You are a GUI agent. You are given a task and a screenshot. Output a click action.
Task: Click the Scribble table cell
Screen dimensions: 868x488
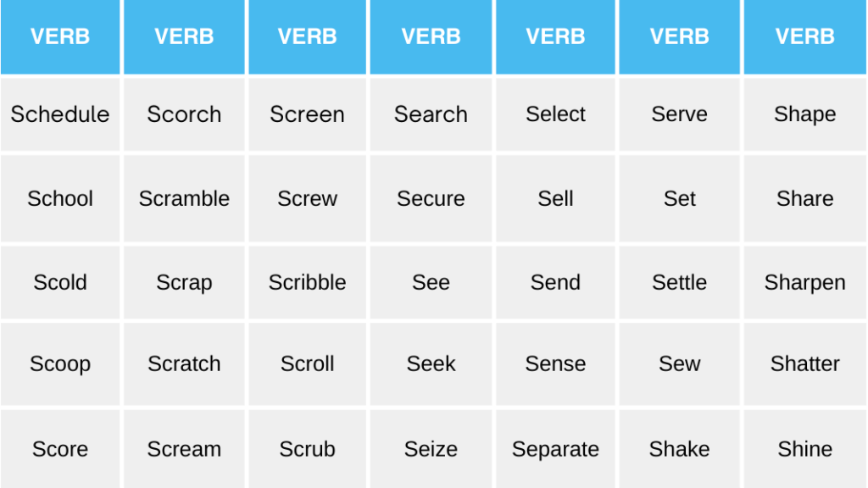coord(307,283)
